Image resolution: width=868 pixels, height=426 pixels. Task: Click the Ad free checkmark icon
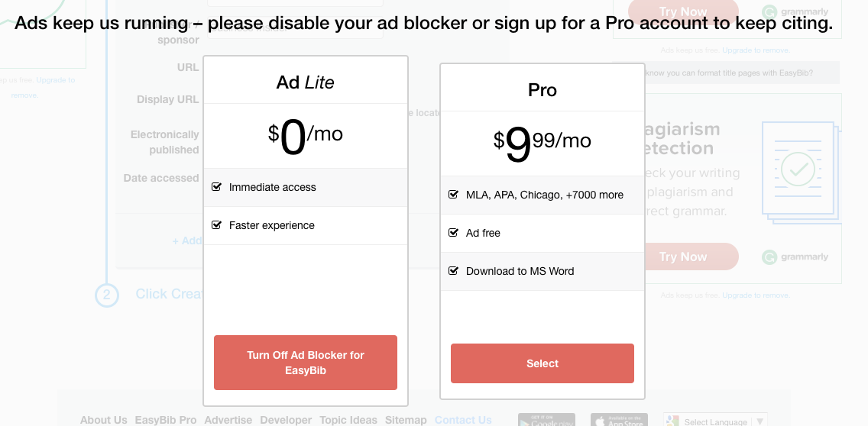(x=453, y=233)
